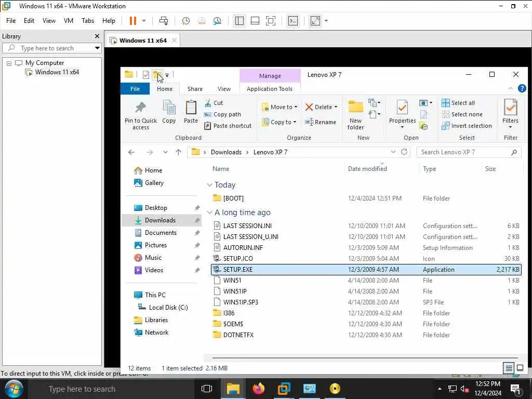
Task: Open the snapshot manager wrench-clock icon
Action: (217, 21)
